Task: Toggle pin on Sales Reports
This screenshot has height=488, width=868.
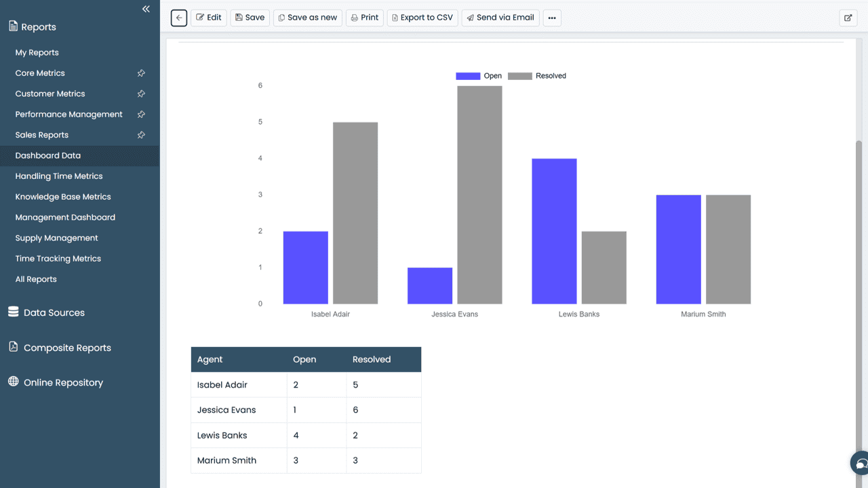Action: (141, 135)
